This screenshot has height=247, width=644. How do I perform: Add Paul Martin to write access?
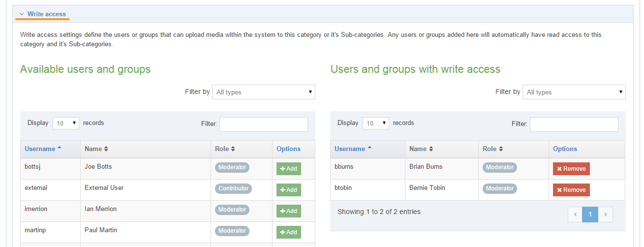pyautogui.click(x=288, y=232)
